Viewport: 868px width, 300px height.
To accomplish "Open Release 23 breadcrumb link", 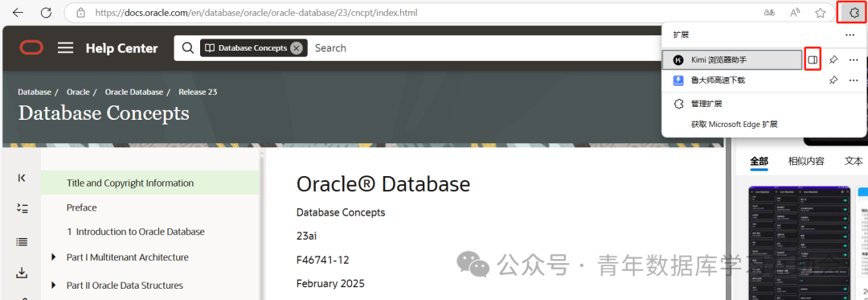I will coord(198,92).
